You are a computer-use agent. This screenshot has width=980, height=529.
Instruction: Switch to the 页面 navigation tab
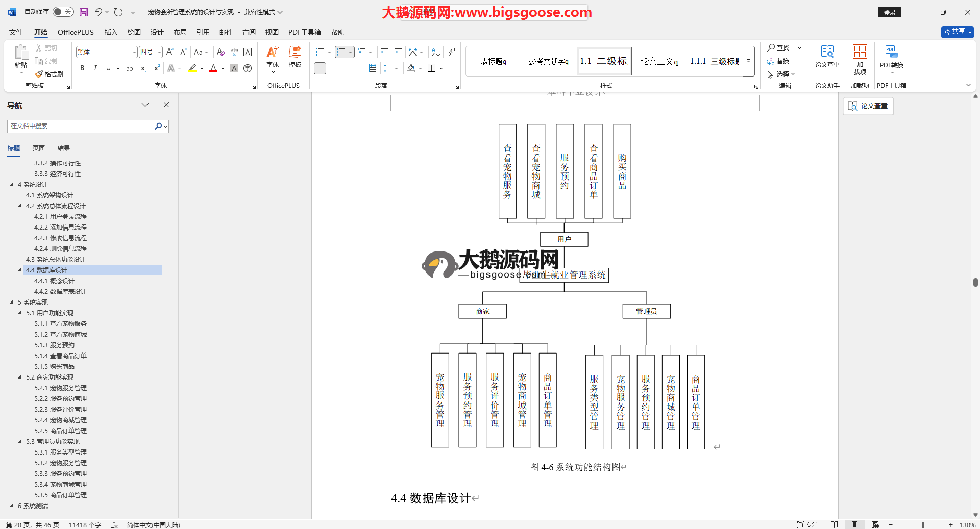tap(39, 148)
